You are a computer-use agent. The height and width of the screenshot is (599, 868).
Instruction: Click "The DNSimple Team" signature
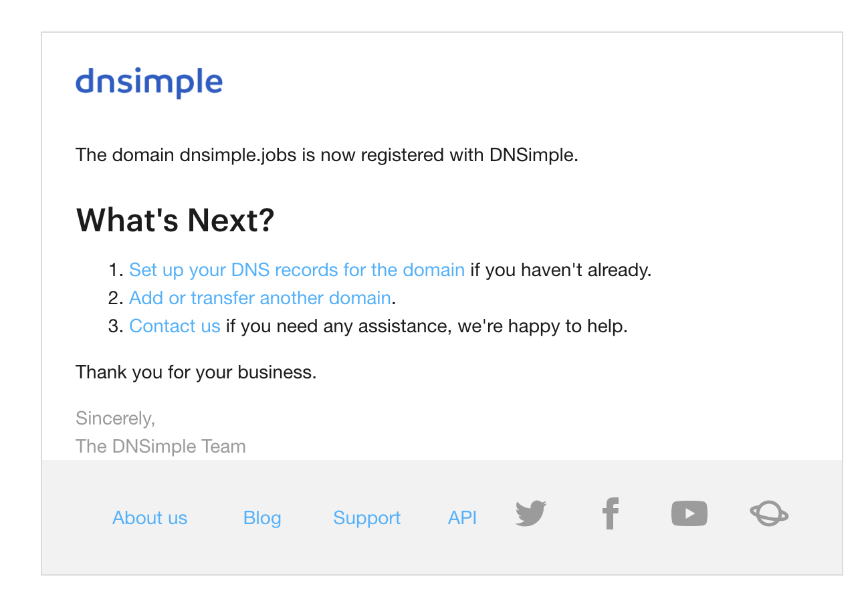pos(160,447)
